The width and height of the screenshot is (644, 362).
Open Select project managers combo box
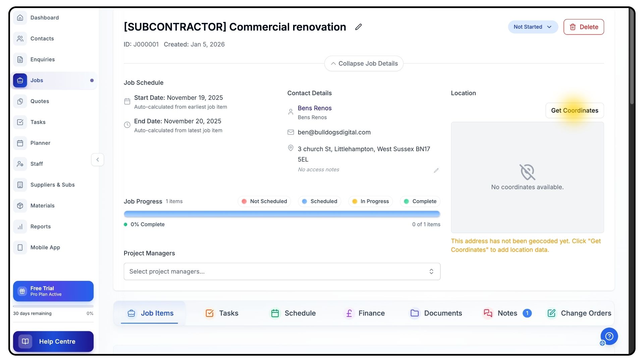[282, 271]
